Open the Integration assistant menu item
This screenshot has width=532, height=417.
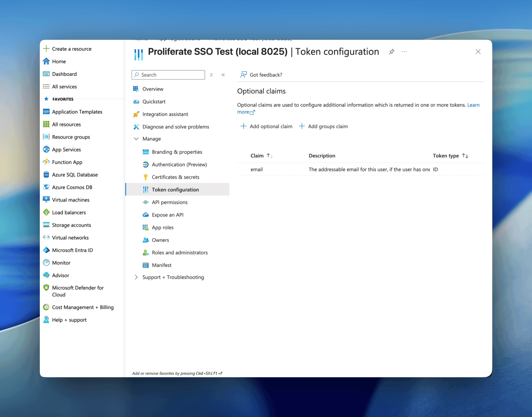tap(165, 114)
